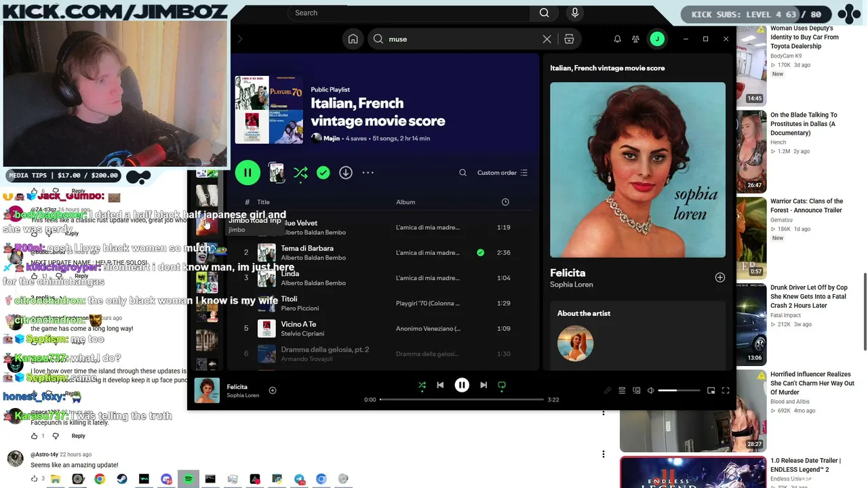Toggle playlist shuffle next to playlist preview

pyautogui.click(x=300, y=173)
